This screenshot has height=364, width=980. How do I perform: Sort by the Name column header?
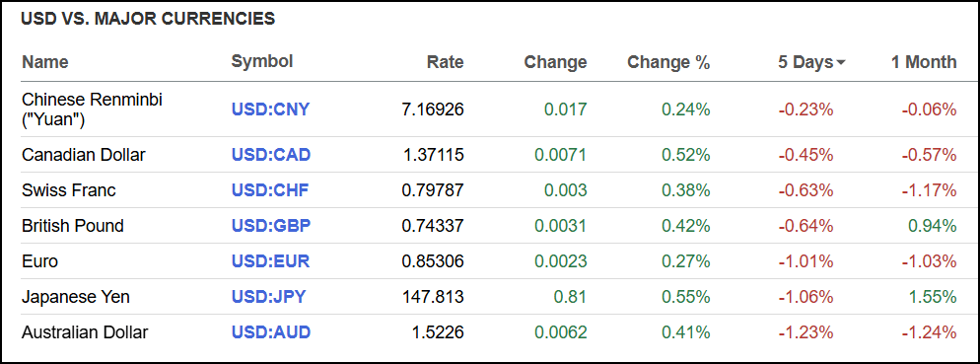tap(45, 62)
